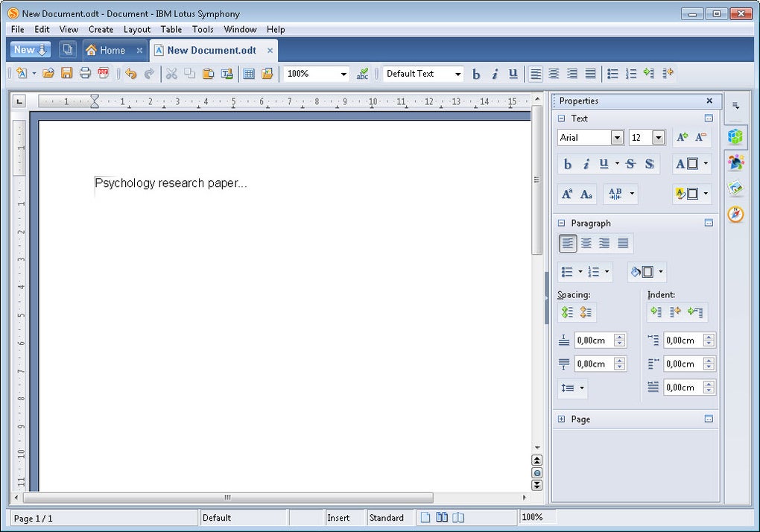The width and height of the screenshot is (760, 532).
Task: Open the Layout menu
Action: pos(136,29)
